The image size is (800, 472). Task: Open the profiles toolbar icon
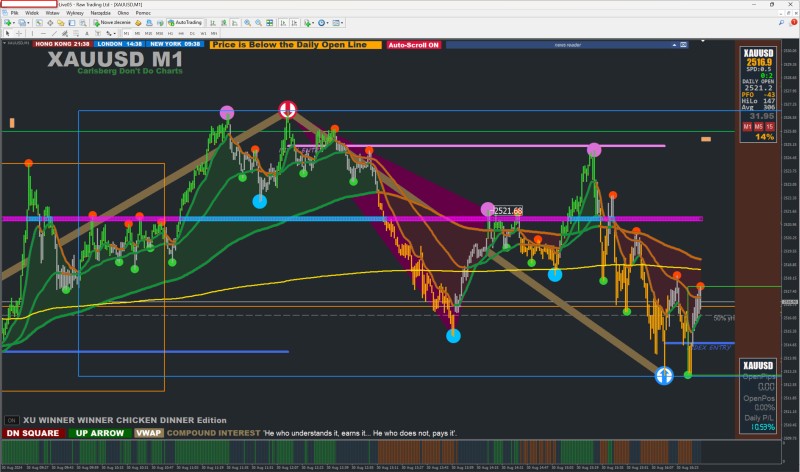(21, 22)
